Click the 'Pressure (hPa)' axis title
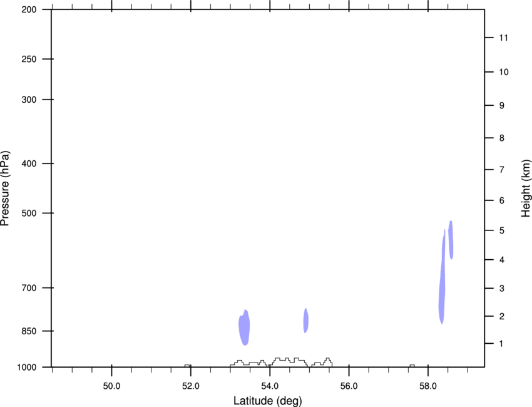This screenshot has height=407, width=532. (5, 188)
